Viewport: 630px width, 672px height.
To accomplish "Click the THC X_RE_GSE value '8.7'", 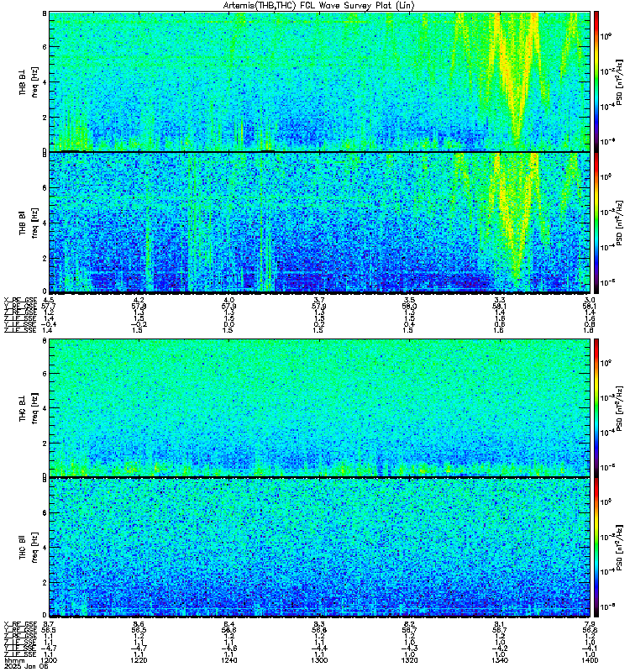I will [49, 624].
